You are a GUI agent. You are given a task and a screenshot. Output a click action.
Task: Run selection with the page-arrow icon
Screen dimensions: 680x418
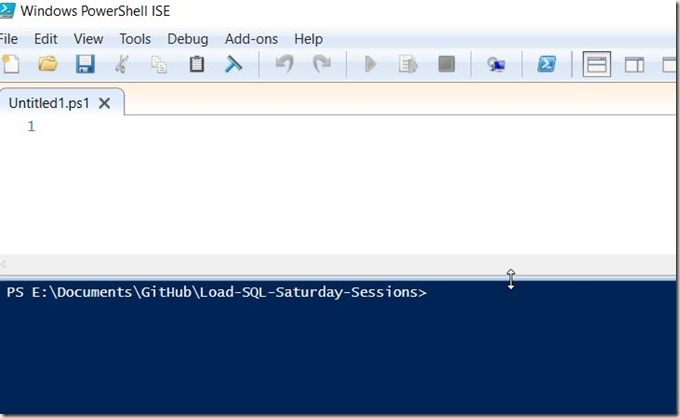(x=408, y=64)
